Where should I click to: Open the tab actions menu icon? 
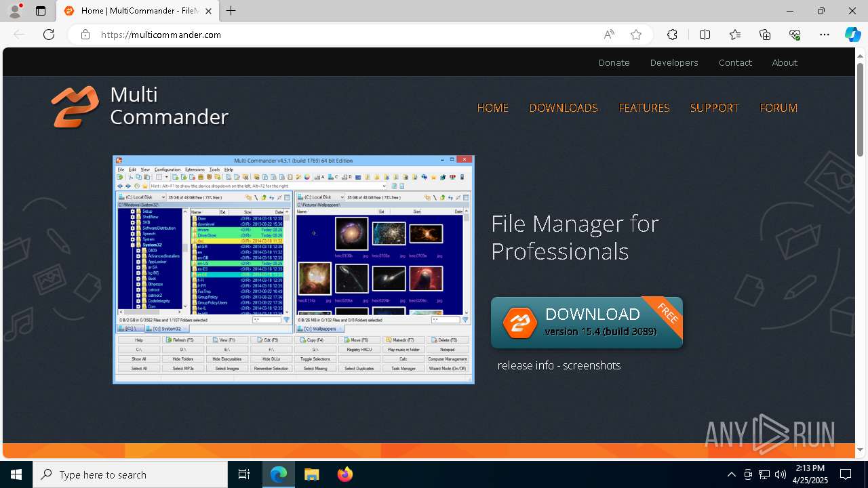(41, 11)
